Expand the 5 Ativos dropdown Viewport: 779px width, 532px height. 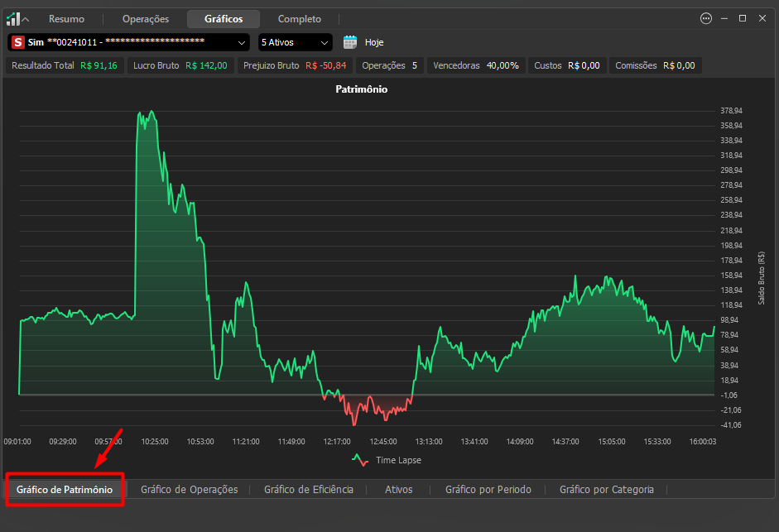295,42
